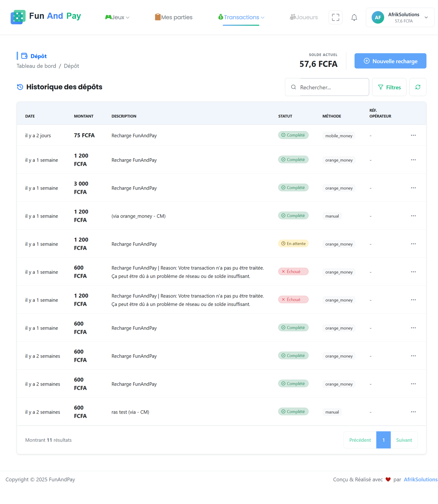The image size is (438, 504).
Task: Follow the AfrikSolutions footer link
Action: [x=420, y=479]
